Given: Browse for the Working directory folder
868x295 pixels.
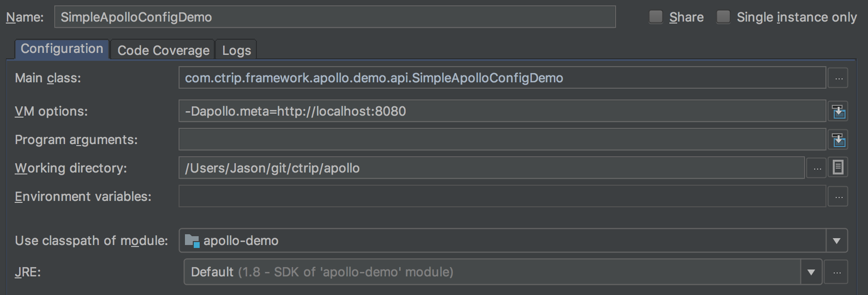Looking at the screenshot, I should [817, 168].
